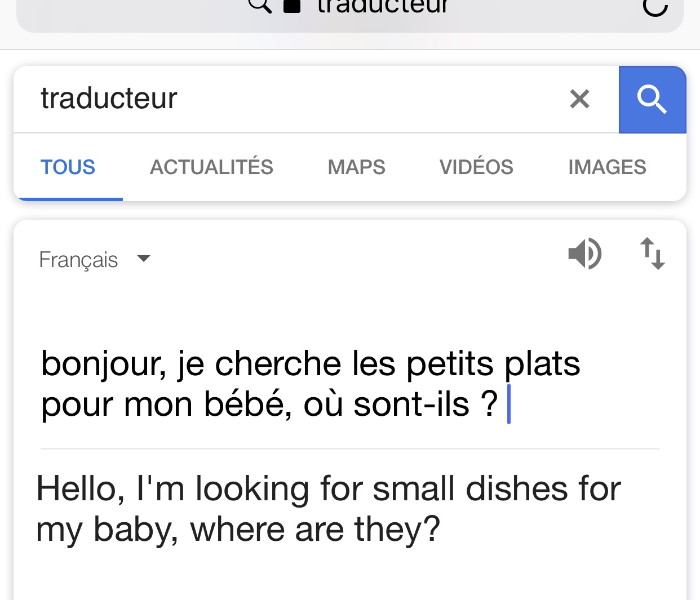Listen to the French text pronunciation
Viewport: 700px width, 600px height.
584,254
